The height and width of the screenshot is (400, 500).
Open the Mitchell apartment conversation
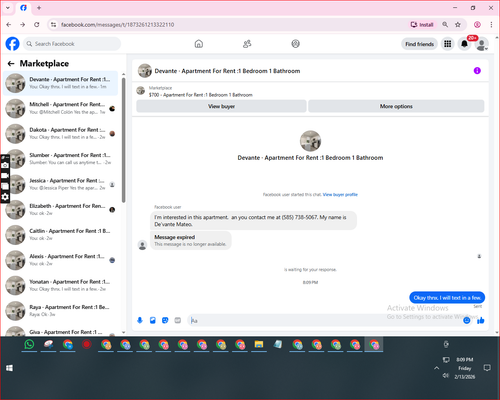(x=61, y=108)
